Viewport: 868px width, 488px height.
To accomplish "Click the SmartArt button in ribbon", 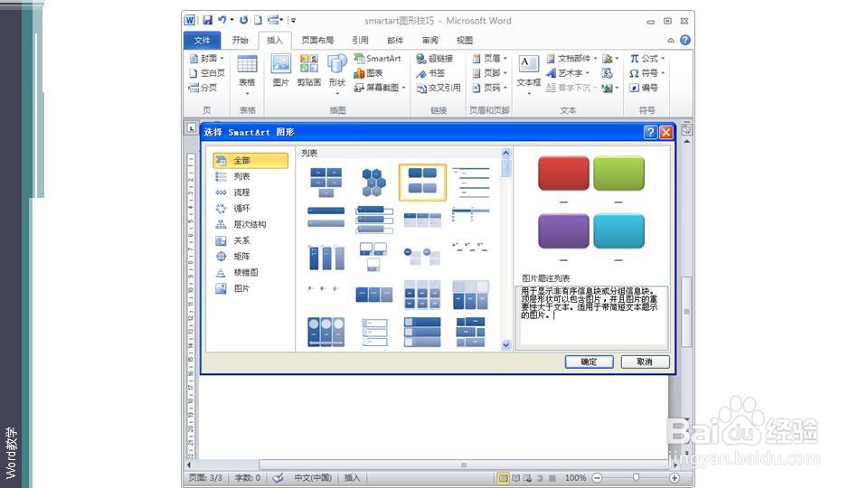I will [377, 58].
